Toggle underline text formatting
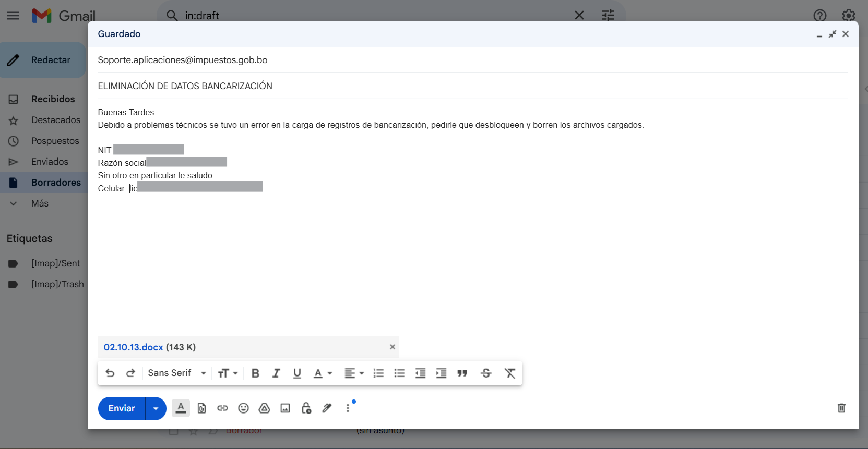868x449 pixels. [x=297, y=373]
